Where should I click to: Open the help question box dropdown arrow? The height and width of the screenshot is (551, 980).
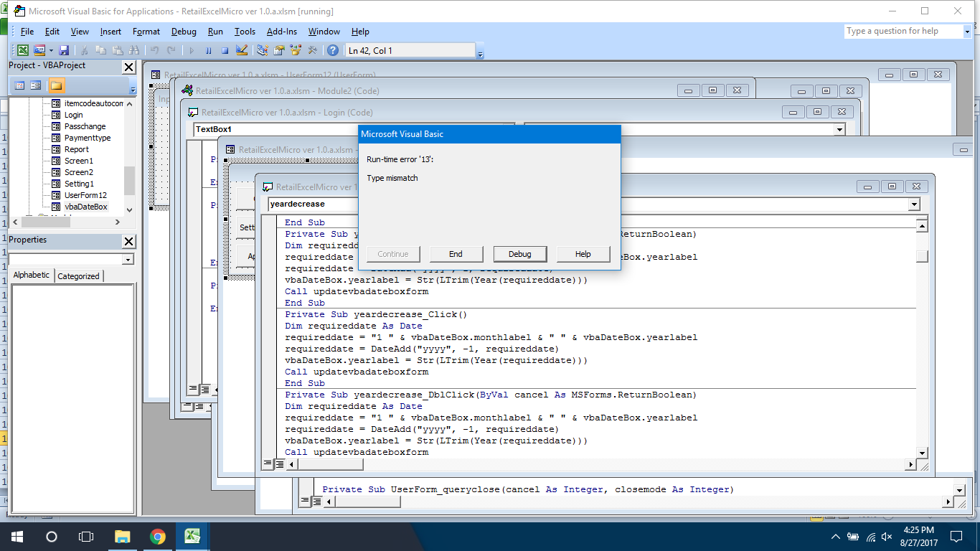(x=966, y=31)
